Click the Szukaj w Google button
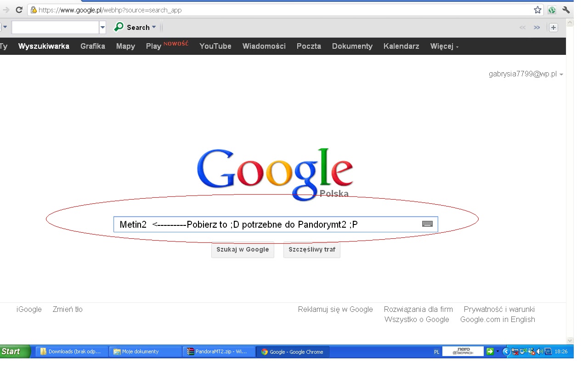This screenshot has height=368, width=588. pos(243,250)
